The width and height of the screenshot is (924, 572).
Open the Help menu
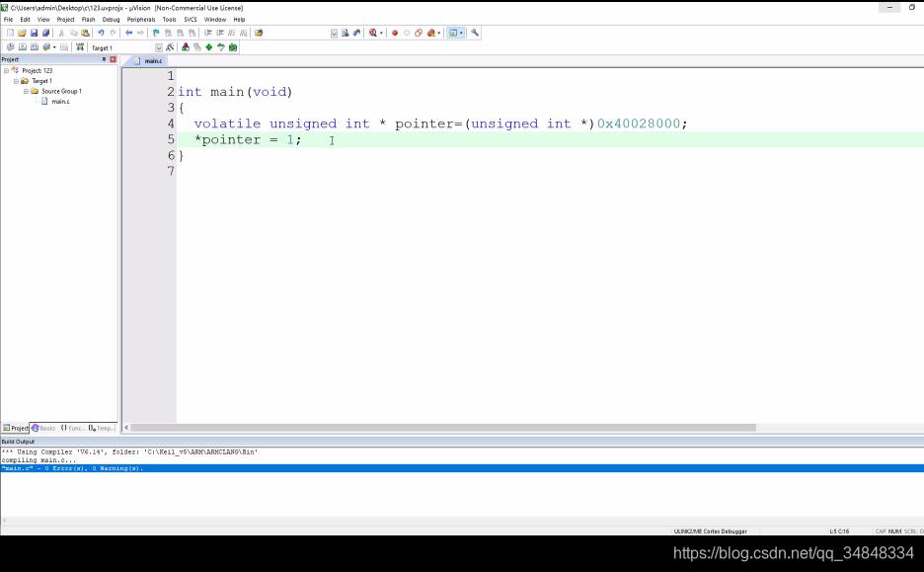pyautogui.click(x=239, y=20)
